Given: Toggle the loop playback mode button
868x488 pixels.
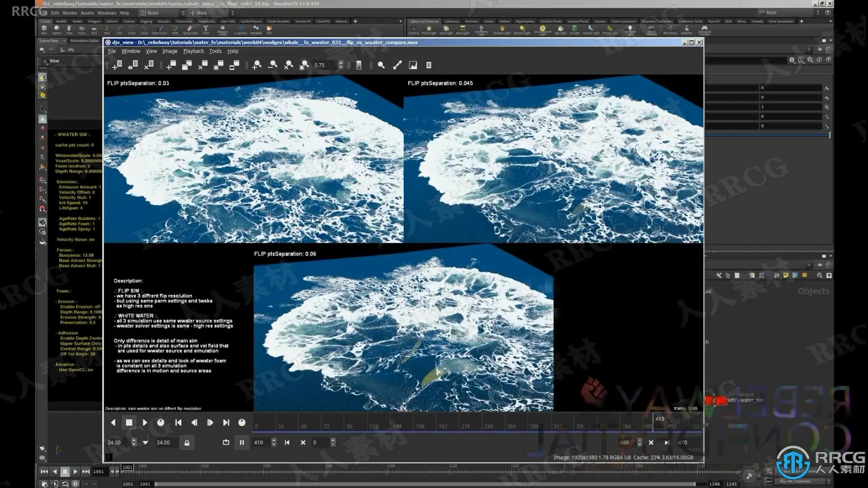Looking at the screenshot, I should 226,443.
